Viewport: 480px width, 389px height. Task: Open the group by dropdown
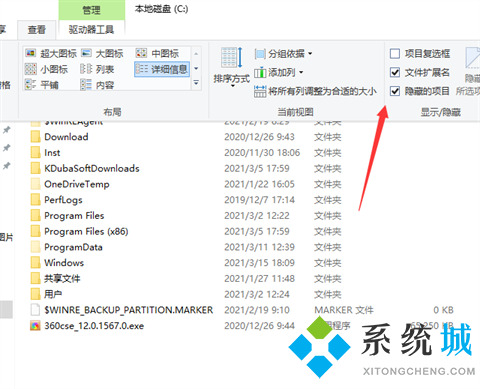283,53
